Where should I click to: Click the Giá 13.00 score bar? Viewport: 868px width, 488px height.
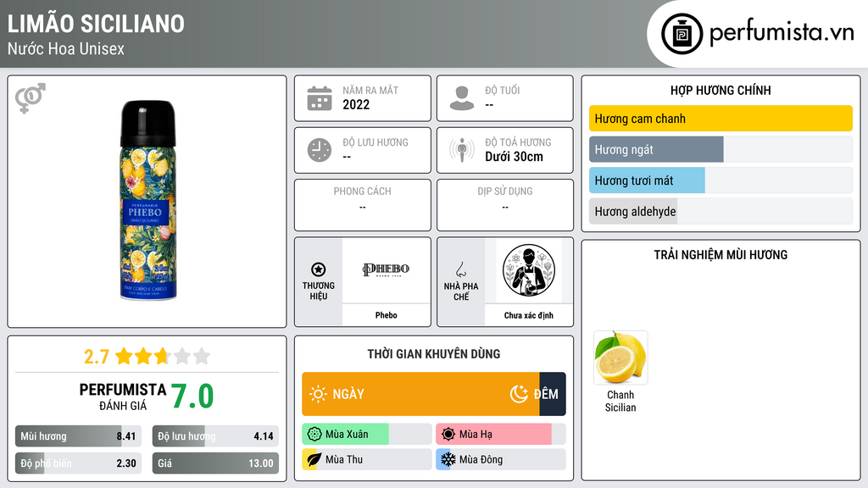tap(215, 463)
